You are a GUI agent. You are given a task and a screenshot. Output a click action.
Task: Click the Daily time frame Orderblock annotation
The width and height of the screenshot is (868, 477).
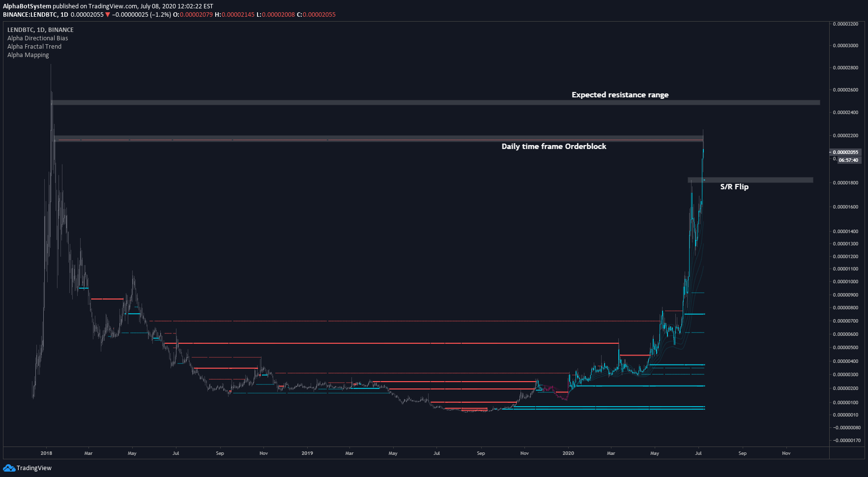point(554,147)
